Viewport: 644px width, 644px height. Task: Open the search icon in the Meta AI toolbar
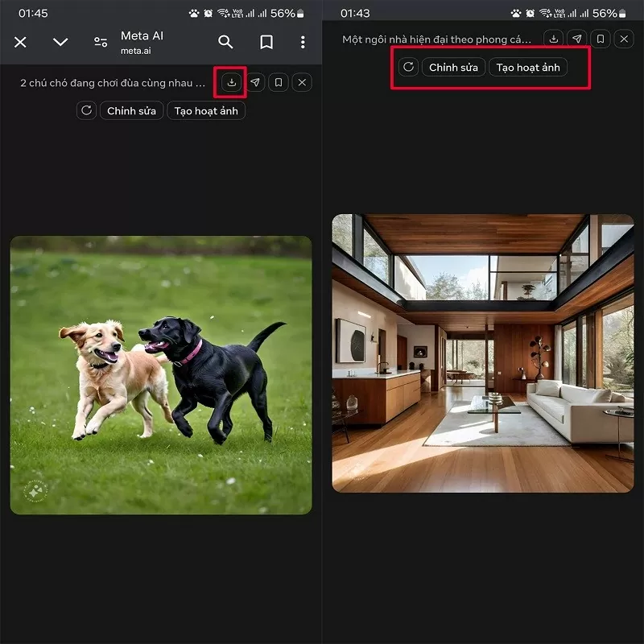pos(226,41)
